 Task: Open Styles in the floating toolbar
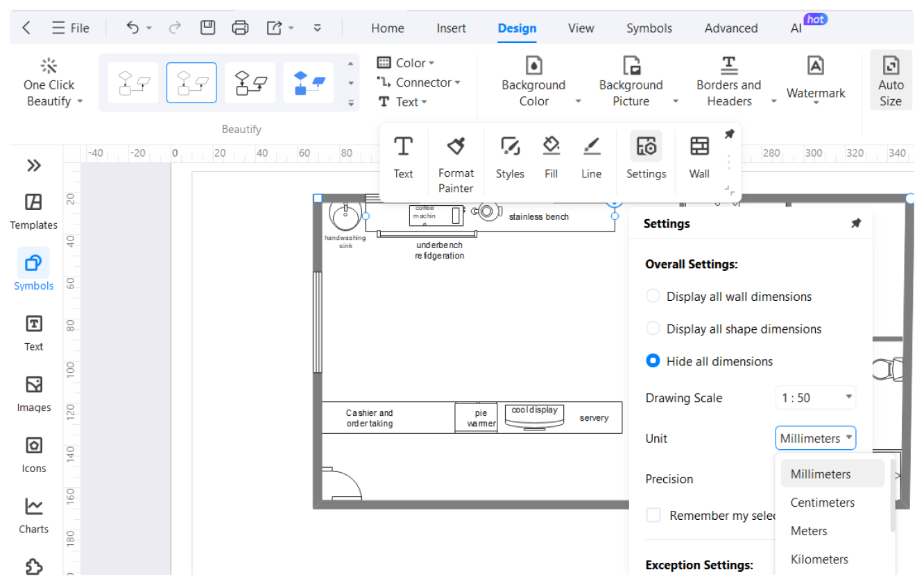tap(510, 157)
